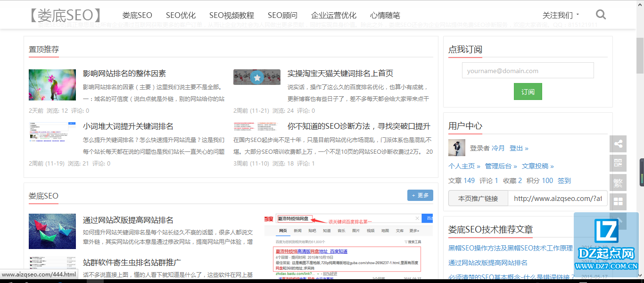Click the green 订阅 button
This screenshot has width=644, height=283.
point(528,92)
